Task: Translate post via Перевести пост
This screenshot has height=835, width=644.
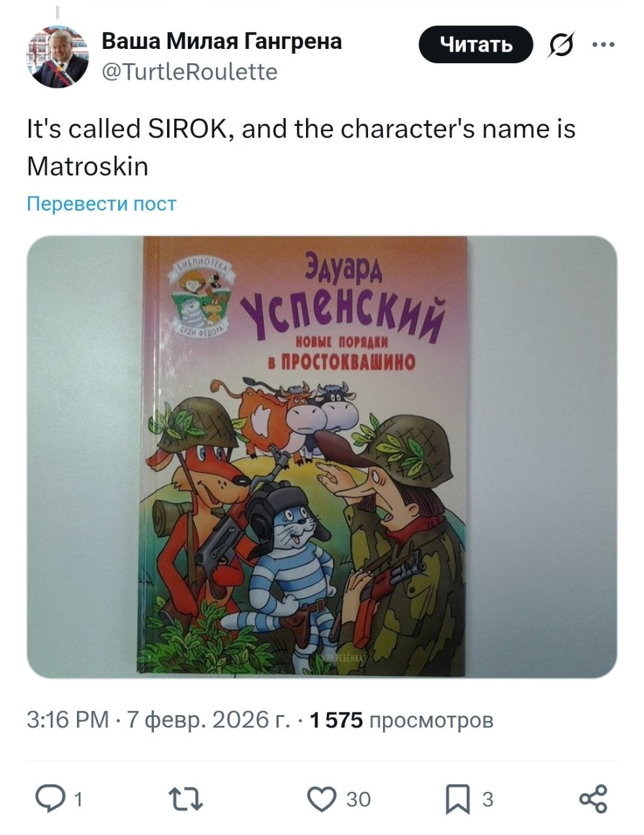Action: tap(101, 204)
